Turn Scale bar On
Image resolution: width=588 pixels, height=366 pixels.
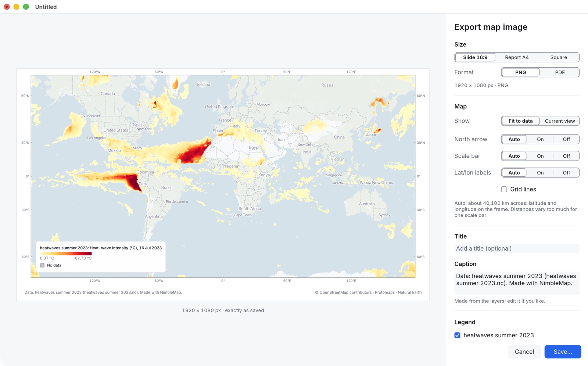(540, 156)
